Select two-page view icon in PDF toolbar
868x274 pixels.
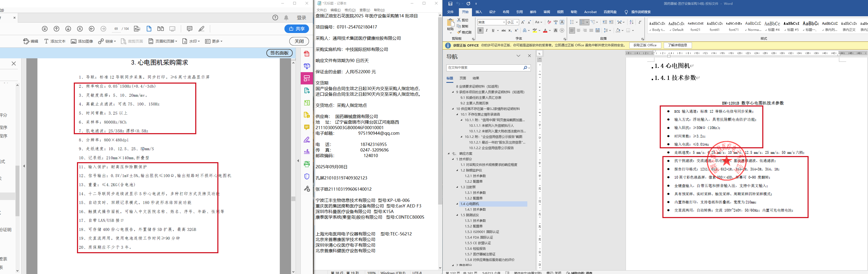click(x=161, y=29)
